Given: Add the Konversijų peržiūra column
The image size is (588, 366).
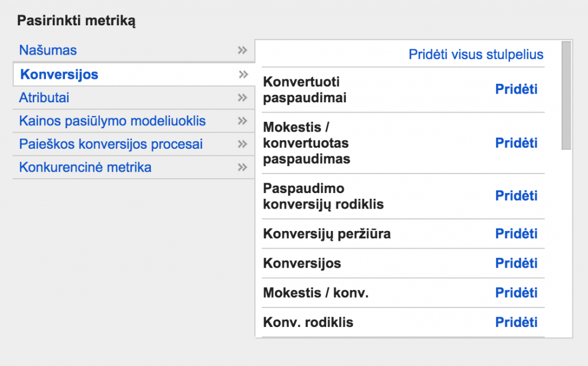Looking at the screenshot, I should coord(516,234).
